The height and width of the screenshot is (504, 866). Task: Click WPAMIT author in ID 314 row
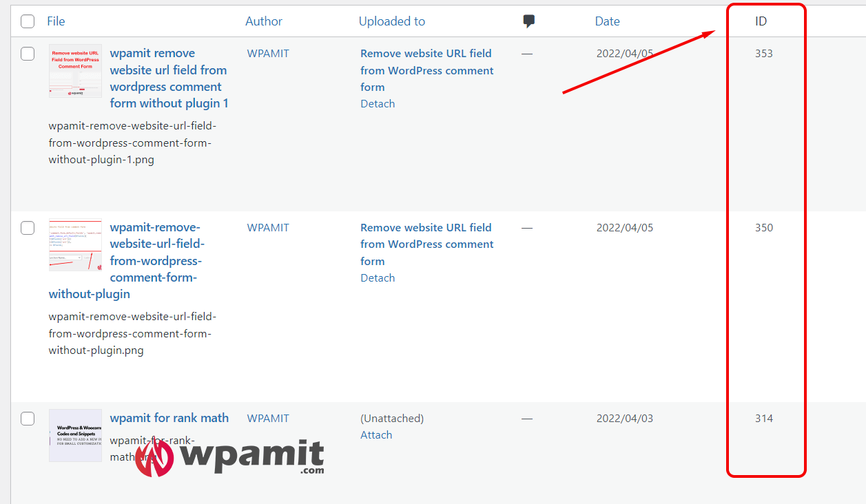tap(268, 419)
